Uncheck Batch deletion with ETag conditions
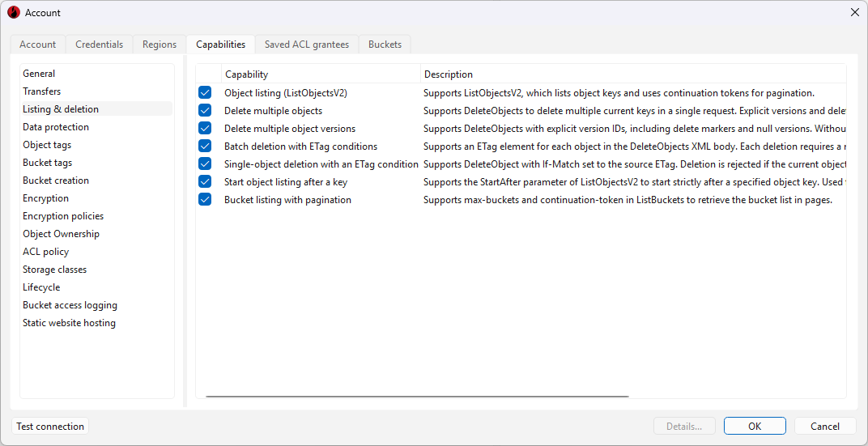 pos(205,146)
